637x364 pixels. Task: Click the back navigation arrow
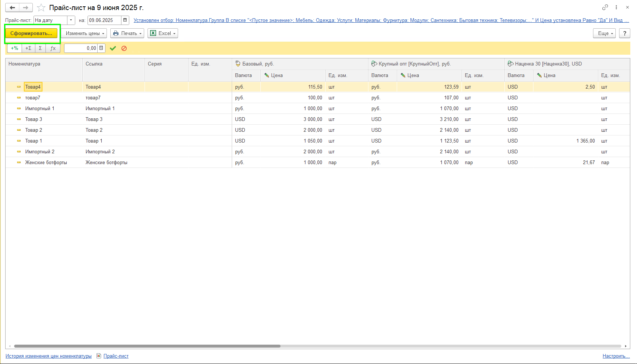(12, 7)
